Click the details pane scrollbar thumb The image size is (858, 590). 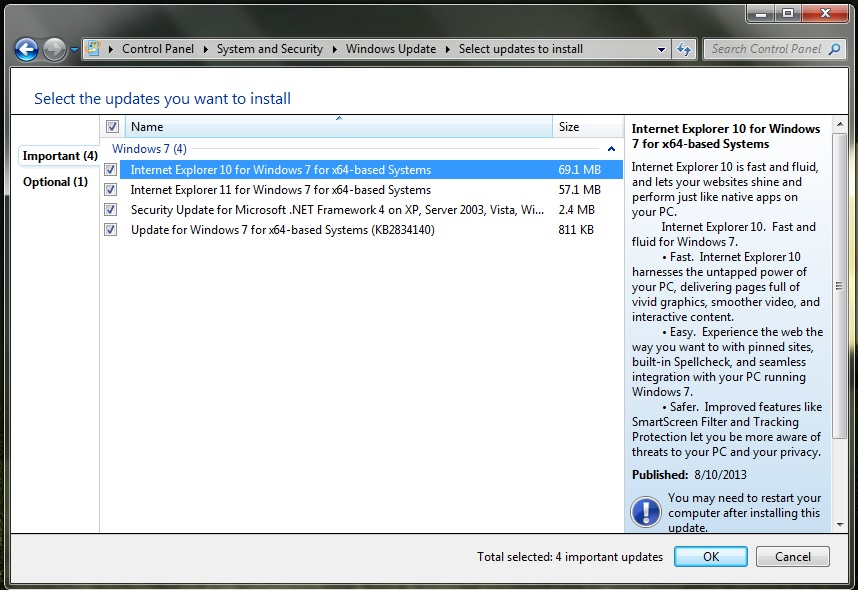[x=839, y=285]
